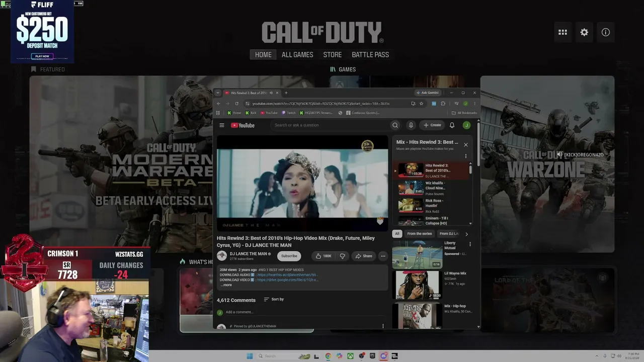Open the Xbox app from the taskbar

point(350,356)
